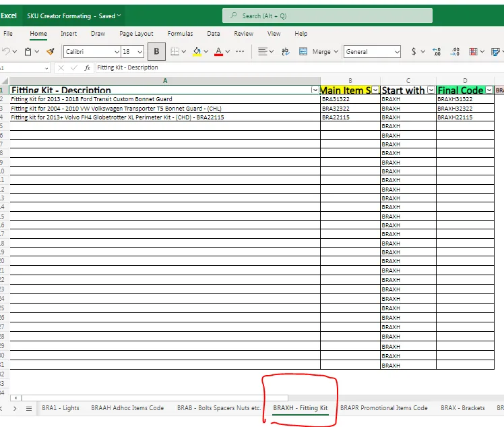
Task: Click the Merge cells button
Action: pos(315,51)
